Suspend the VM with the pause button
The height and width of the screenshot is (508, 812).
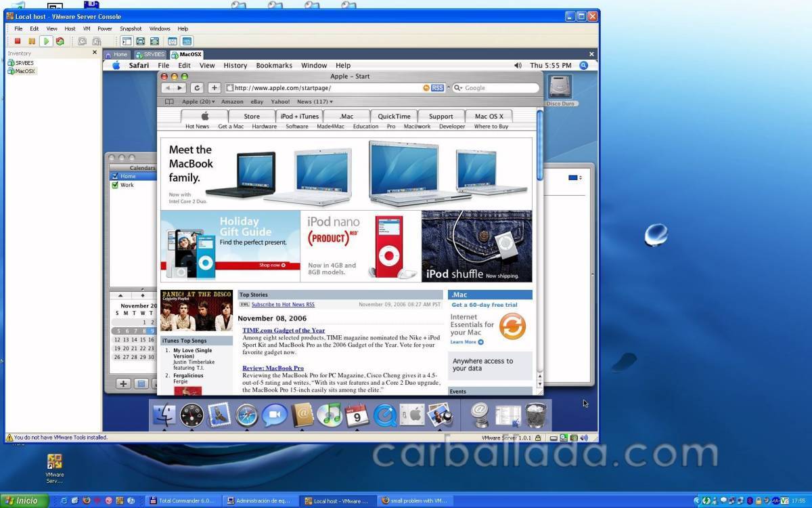click(x=32, y=41)
